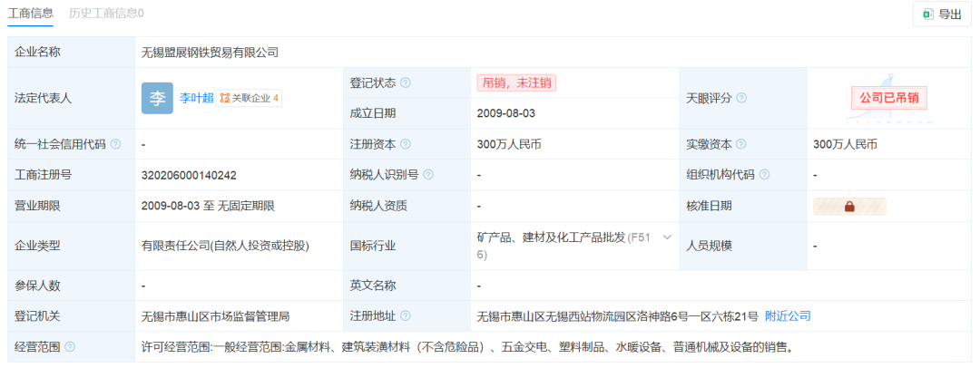Screen dimensions: 980x368
Task: Click the 公司已吊销 score stamp
Action: 889,98
